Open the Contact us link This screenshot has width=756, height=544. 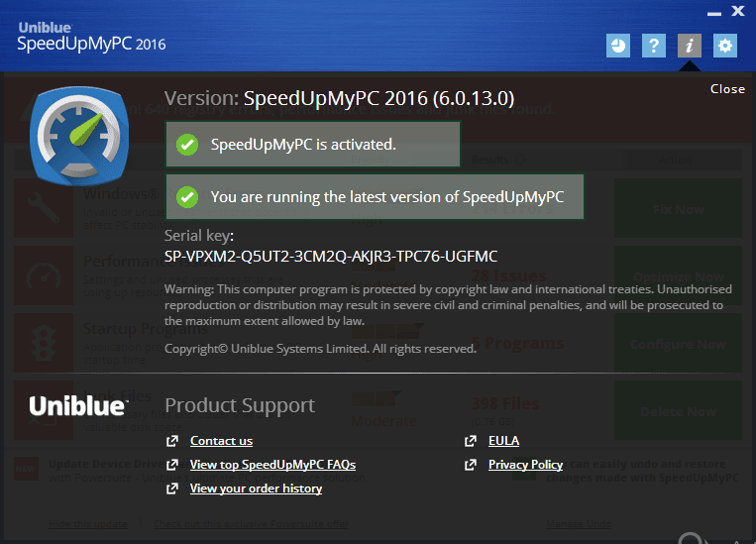221,441
